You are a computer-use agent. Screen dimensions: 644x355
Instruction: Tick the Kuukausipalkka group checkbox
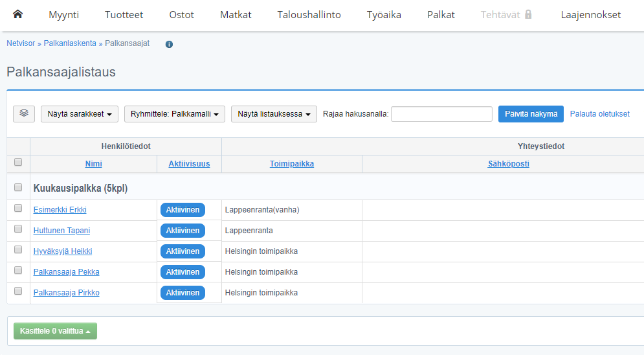(x=18, y=187)
